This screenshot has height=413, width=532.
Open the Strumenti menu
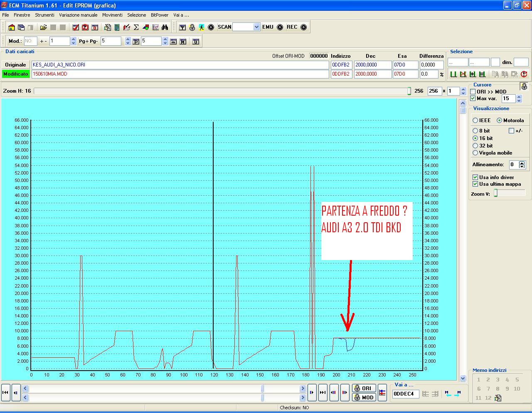click(x=44, y=15)
